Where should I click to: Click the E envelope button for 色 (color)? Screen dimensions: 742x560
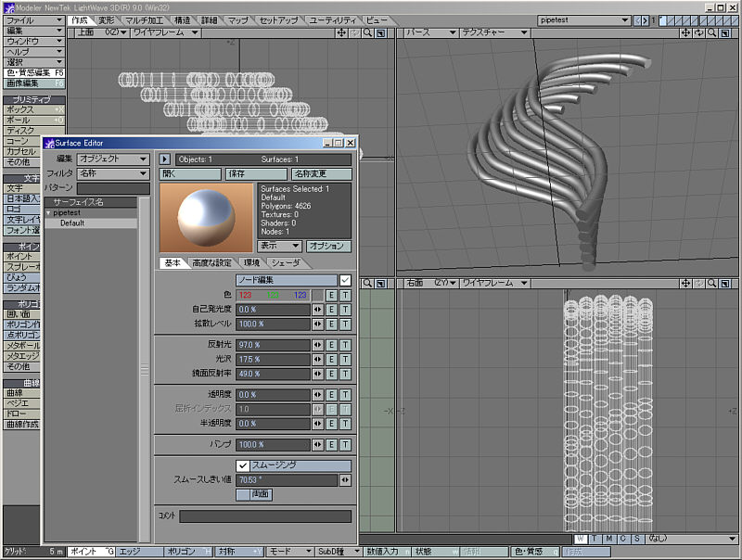(331, 295)
